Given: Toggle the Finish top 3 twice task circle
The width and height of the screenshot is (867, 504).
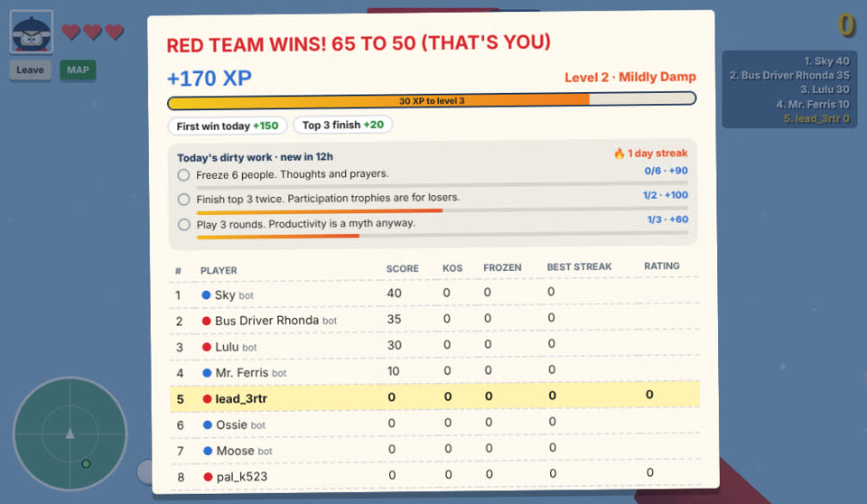Looking at the screenshot, I should click(x=183, y=200).
